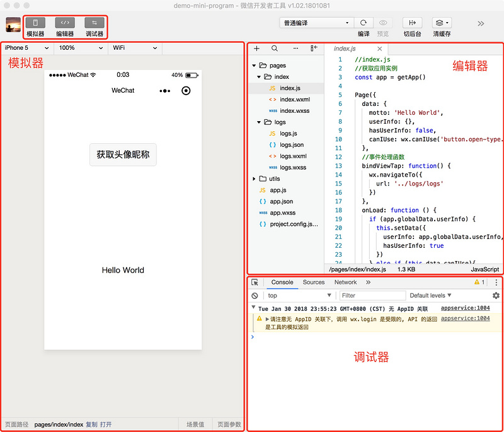This screenshot has height=432, width=504.
Task: Open logs.json in the file tree
Action: [x=287, y=145]
